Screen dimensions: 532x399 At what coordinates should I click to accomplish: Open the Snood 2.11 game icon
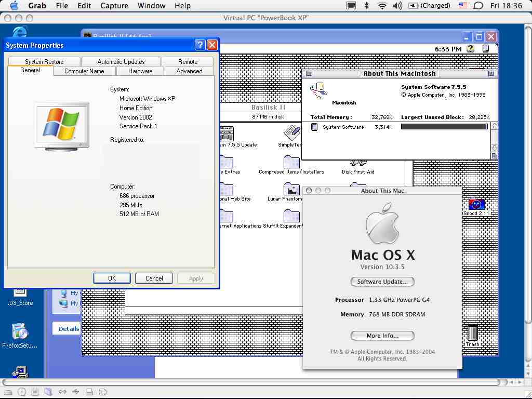click(x=476, y=204)
